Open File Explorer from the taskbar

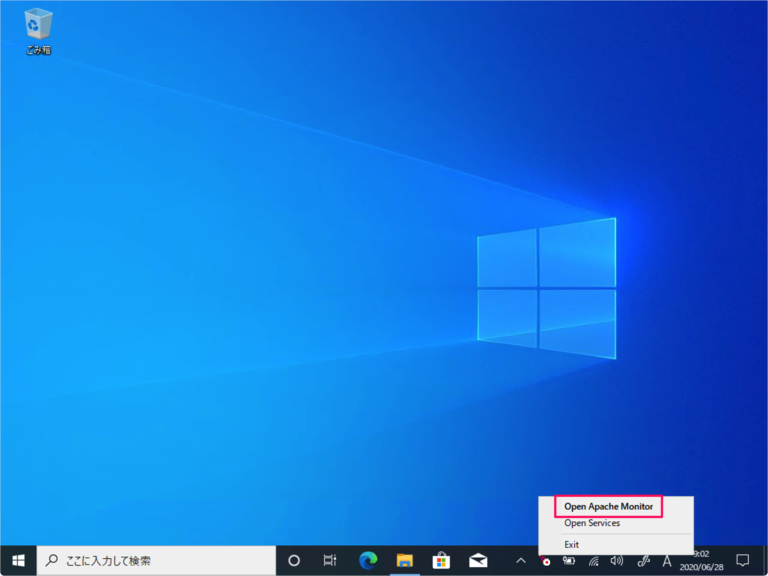[x=405, y=560]
